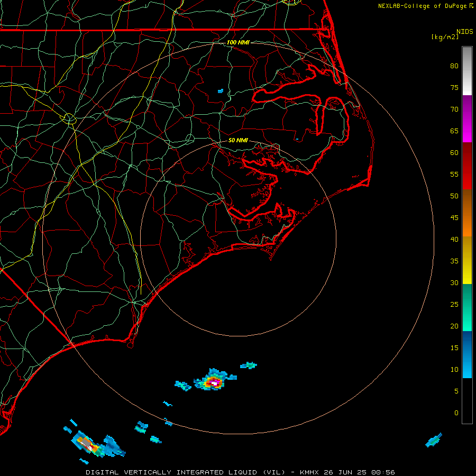
Task: Click the 55 value on the scale
Action: (x=454, y=174)
